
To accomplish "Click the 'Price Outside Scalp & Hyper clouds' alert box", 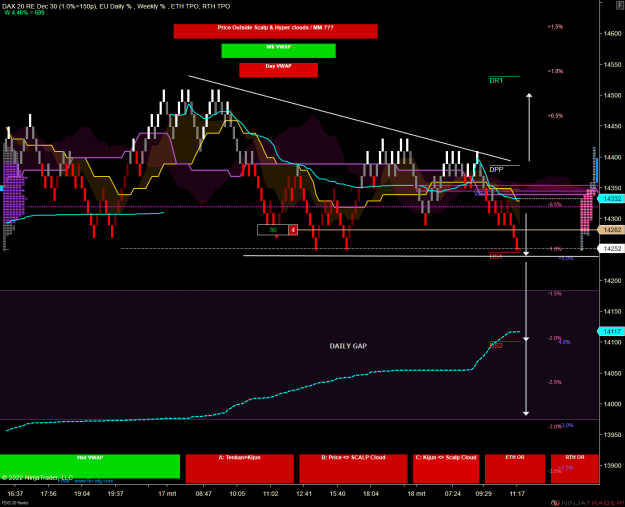I will pyautogui.click(x=275, y=31).
